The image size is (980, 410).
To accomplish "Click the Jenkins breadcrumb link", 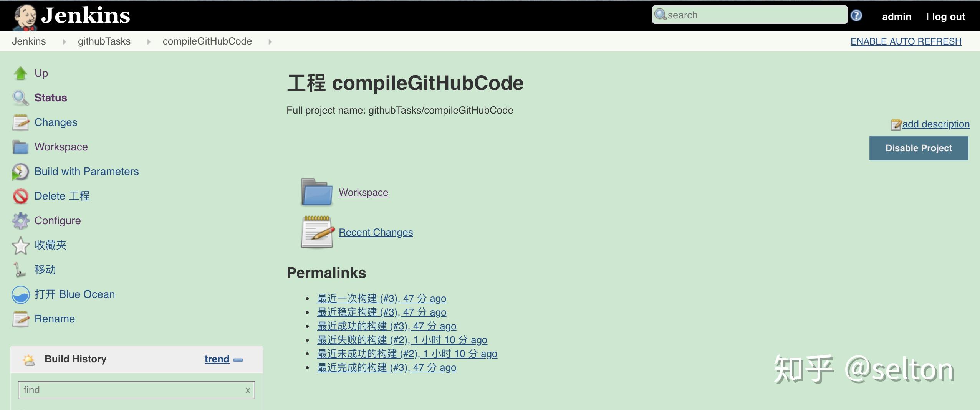I will pos(29,41).
